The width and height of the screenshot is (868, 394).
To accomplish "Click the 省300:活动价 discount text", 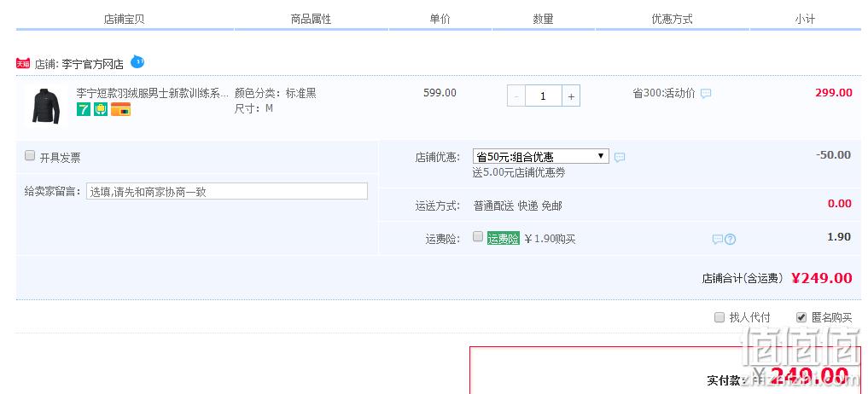I will 664,94.
